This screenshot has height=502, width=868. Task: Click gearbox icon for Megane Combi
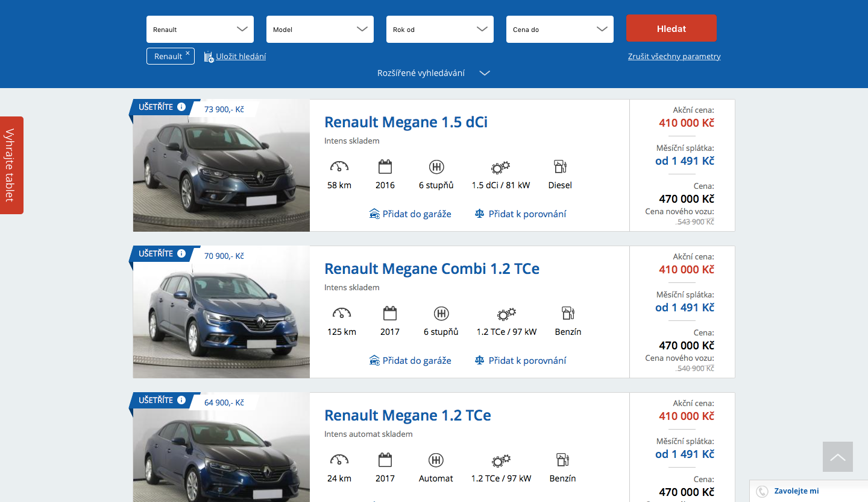(x=441, y=313)
